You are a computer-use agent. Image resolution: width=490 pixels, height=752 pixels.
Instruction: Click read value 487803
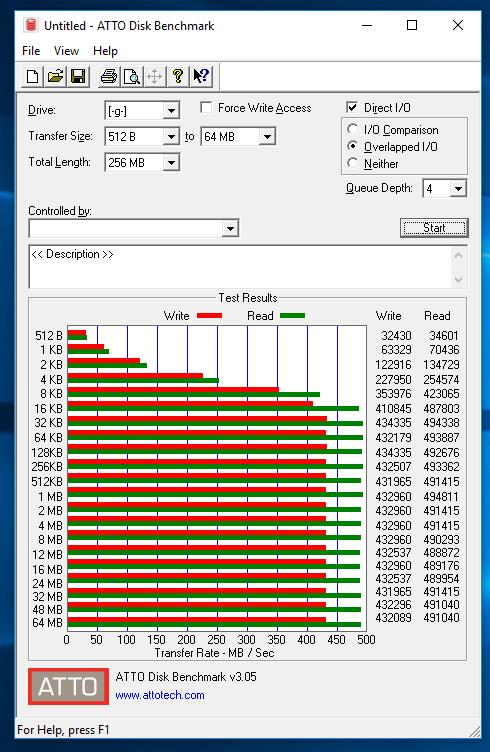[441, 409]
